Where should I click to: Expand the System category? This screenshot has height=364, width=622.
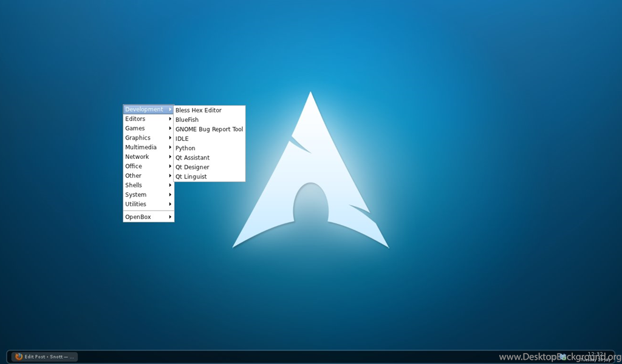[148, 195]
